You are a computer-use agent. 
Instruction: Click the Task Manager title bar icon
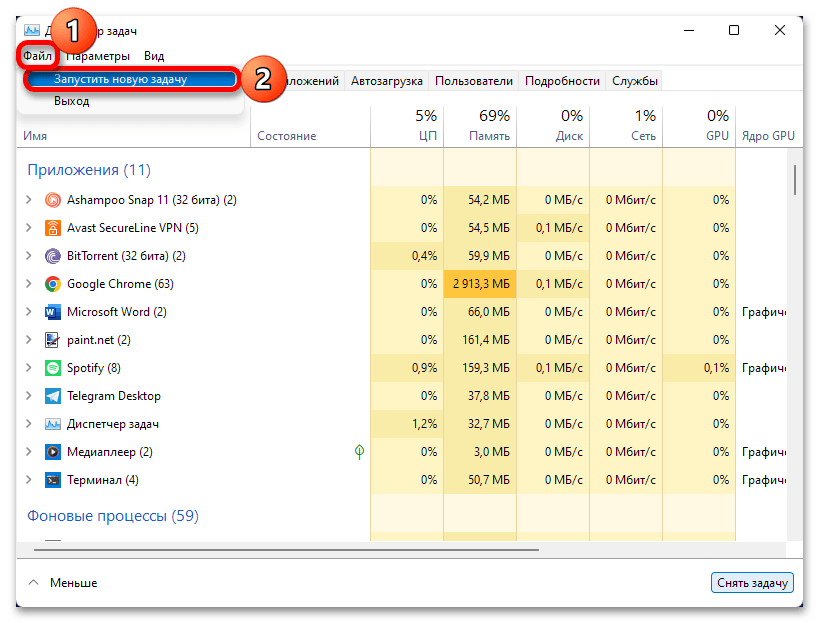tap(32, 30)
